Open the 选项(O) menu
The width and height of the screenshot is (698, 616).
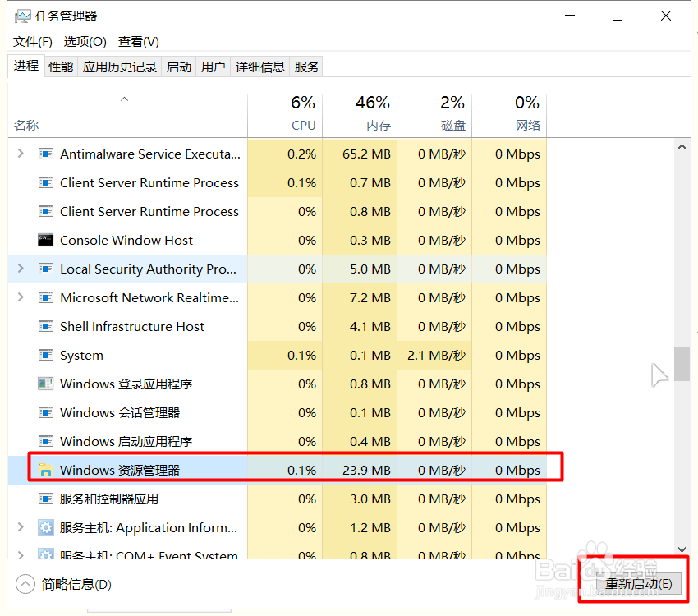(85, 42)
